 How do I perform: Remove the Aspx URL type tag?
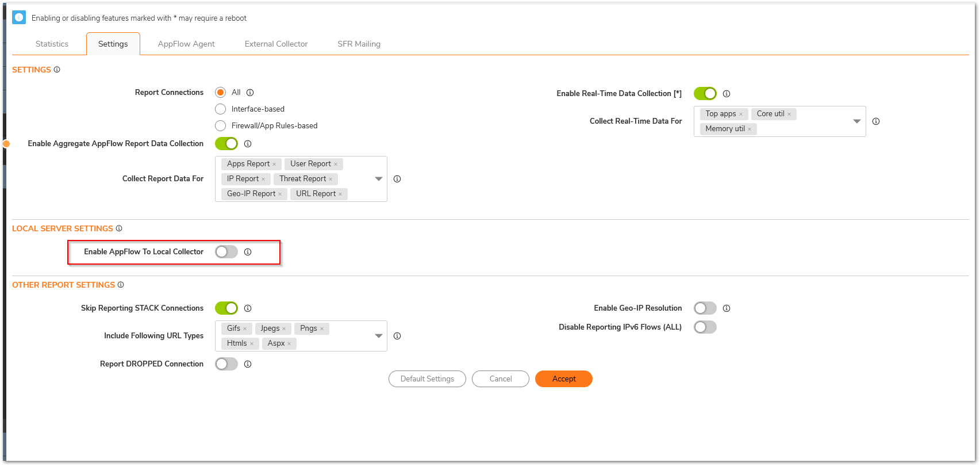[x=289, y=344]
